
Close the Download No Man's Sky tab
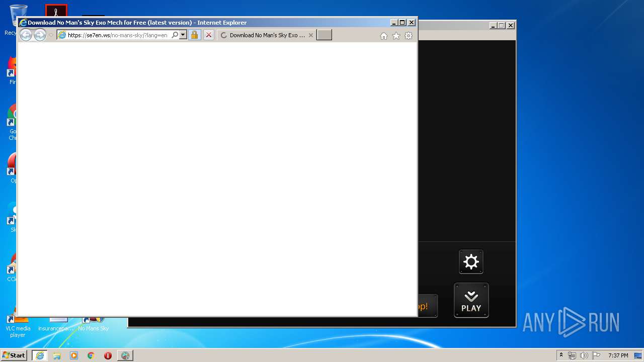coord(311,35)
